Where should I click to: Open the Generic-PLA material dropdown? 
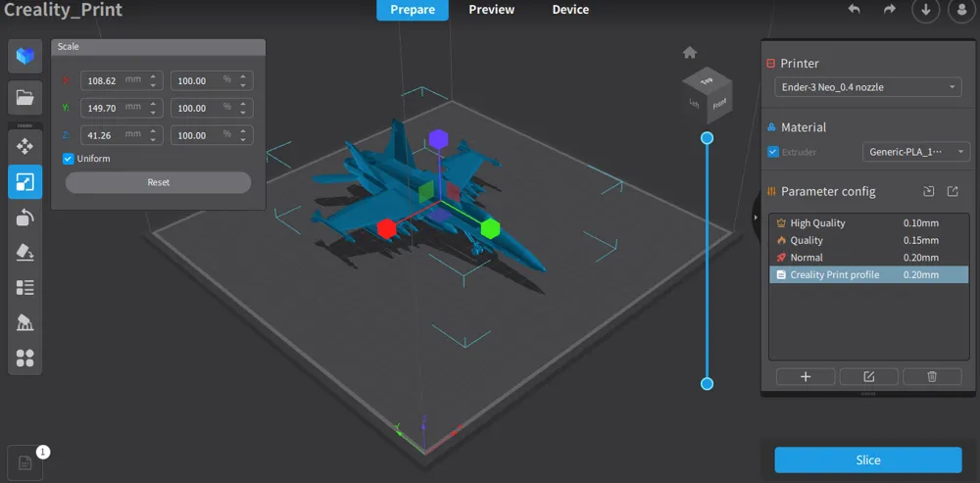point(916,152)
